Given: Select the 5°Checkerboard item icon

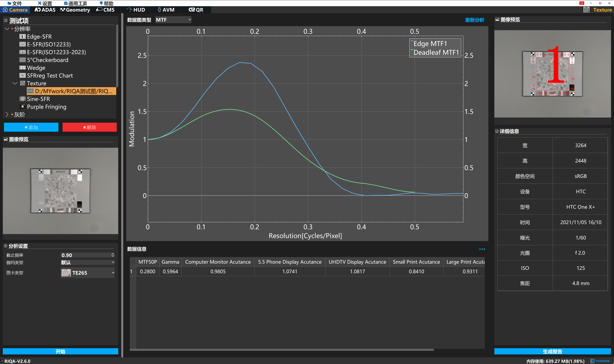Looking at the screenshot, I should click(x=22, y=60).
